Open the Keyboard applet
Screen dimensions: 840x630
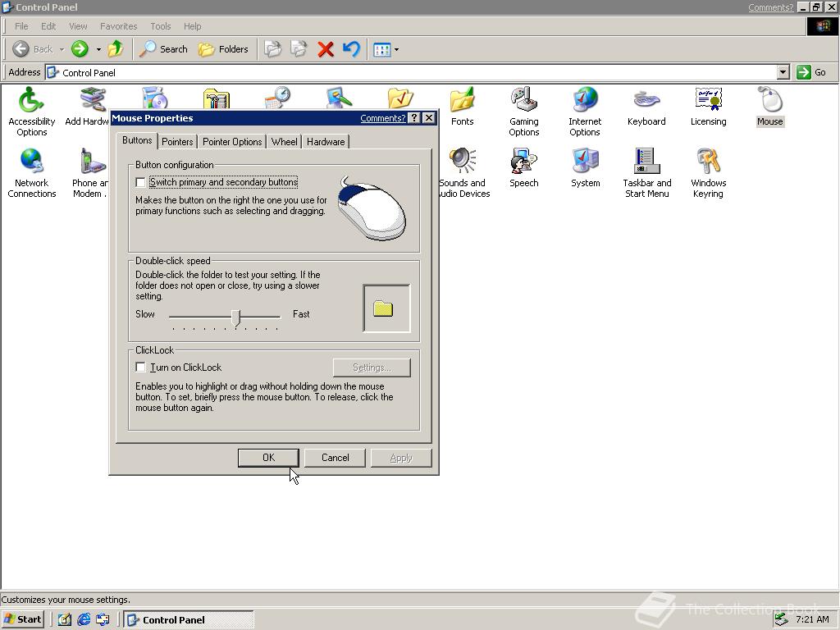point(646,107)
